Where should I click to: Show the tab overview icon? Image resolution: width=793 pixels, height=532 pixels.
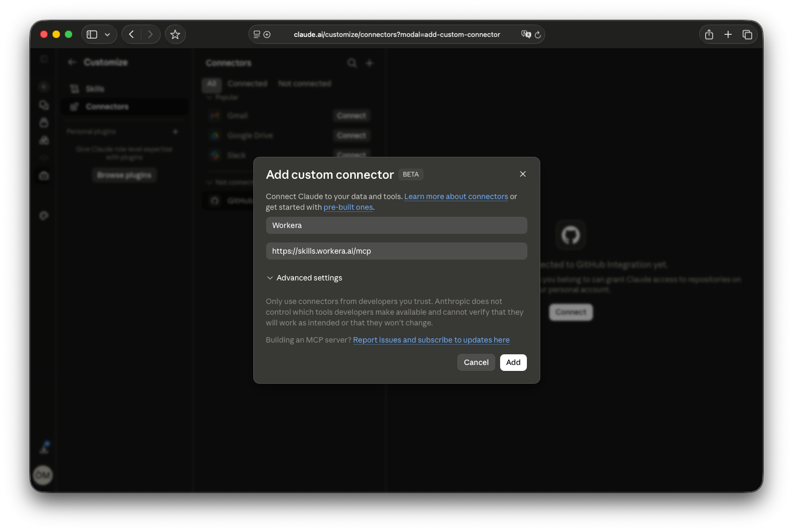[x=747, y=34]
